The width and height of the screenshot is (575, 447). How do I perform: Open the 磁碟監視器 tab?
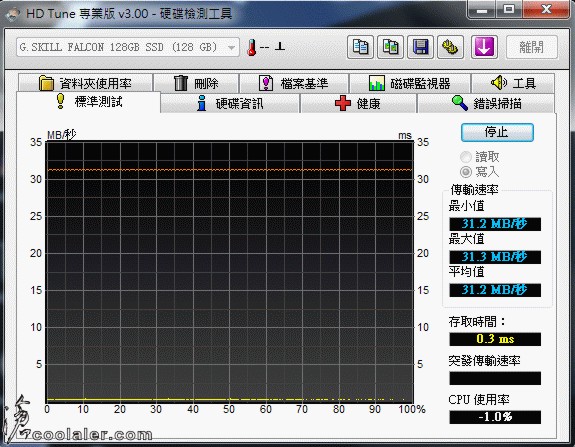point(410,83)
